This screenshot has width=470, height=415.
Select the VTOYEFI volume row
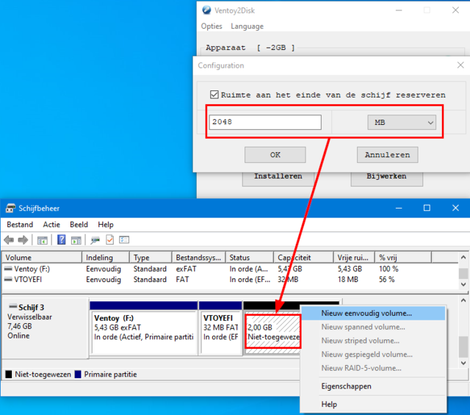click(x=230, y=279)
